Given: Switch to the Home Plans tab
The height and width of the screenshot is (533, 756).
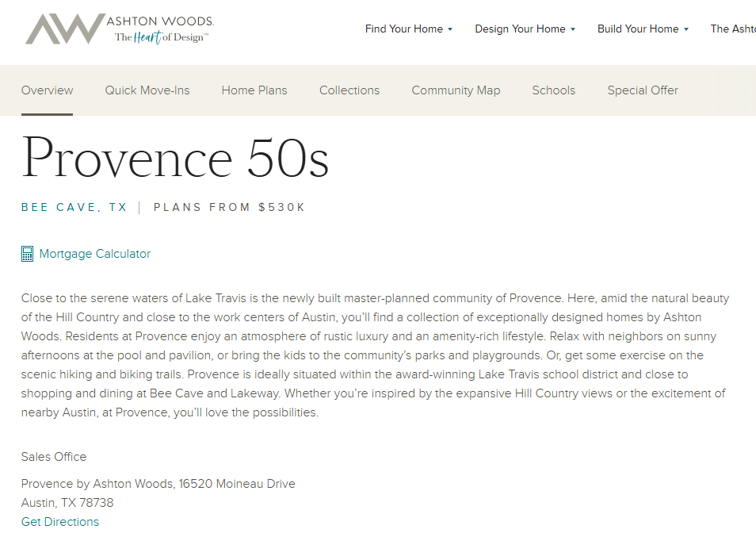Looking at the screenshot, I should [254, 90].
